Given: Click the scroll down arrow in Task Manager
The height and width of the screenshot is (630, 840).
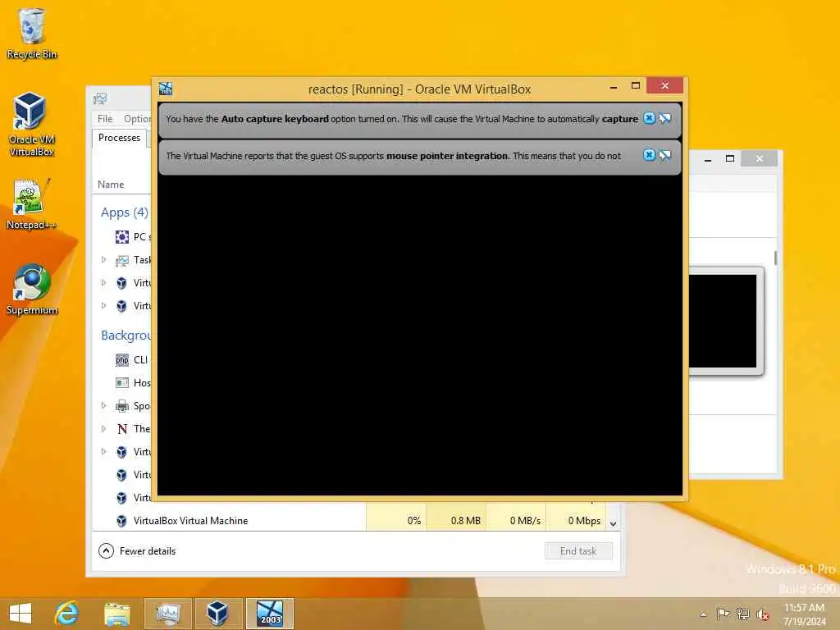Looking at the screenshot, I should [614, 523].
